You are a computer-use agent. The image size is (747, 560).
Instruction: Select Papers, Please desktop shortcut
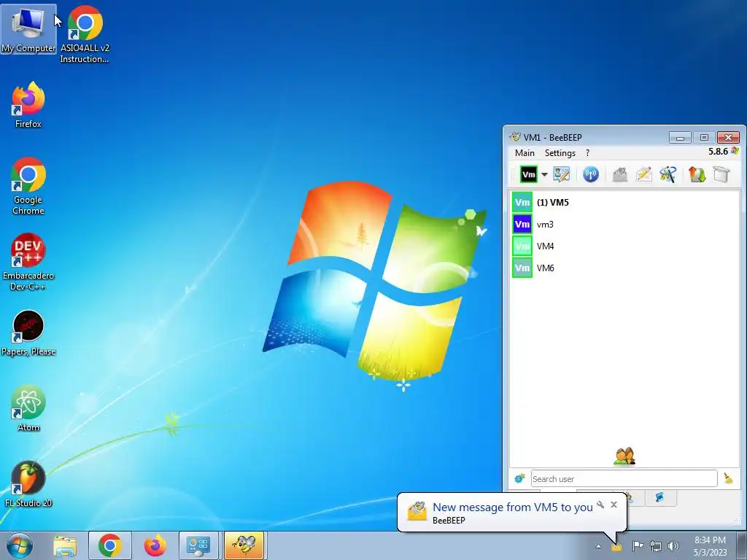coord(28,332)
